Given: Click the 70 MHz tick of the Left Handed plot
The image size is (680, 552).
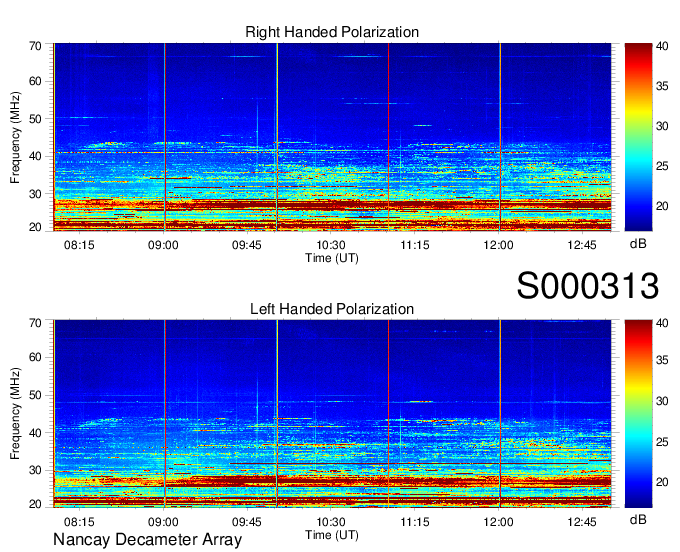Looking at the screenshot, I should (x=35, y=322).
